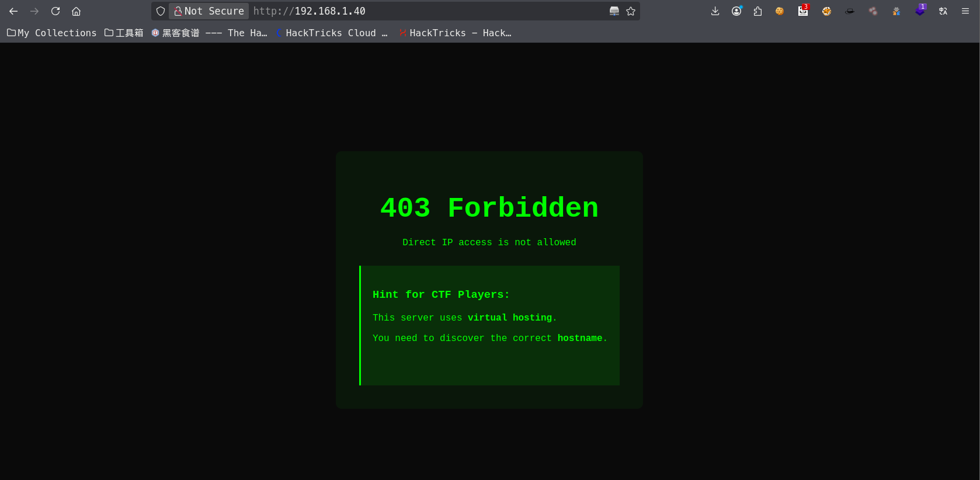The width and height of the screenshot is (980, 480).
Task: Bookmark this page with the star icon
Action: point(631,11)
